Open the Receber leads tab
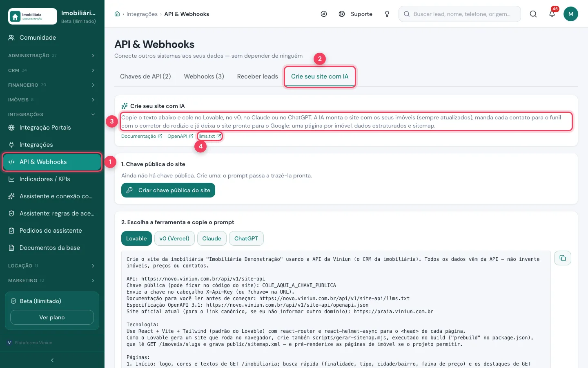Image resolution: width=588 pixels, height=368 pixels. tap(258, 76)
